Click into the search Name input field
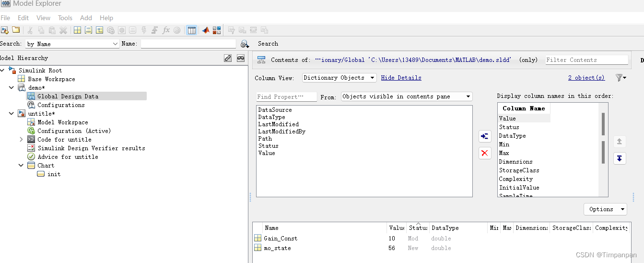Image resolution: width=644 pixels, height=263 pixels. 188,44
